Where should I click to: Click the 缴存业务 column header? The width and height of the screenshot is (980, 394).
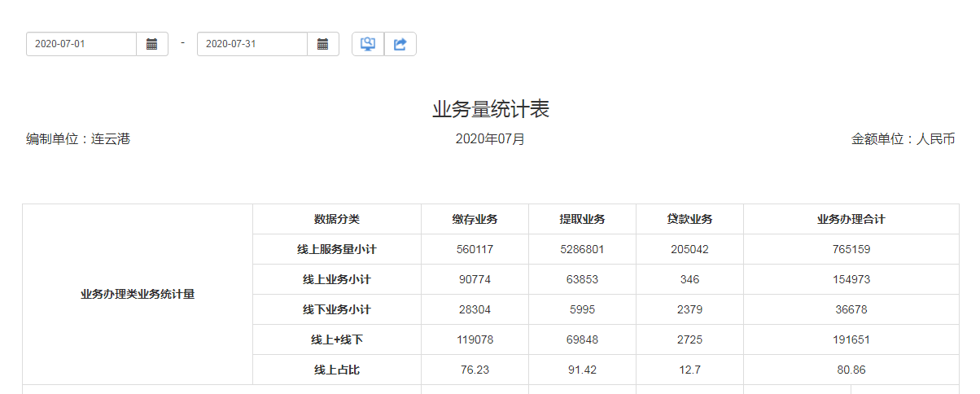pyautogui.click(x=475, y=219)
